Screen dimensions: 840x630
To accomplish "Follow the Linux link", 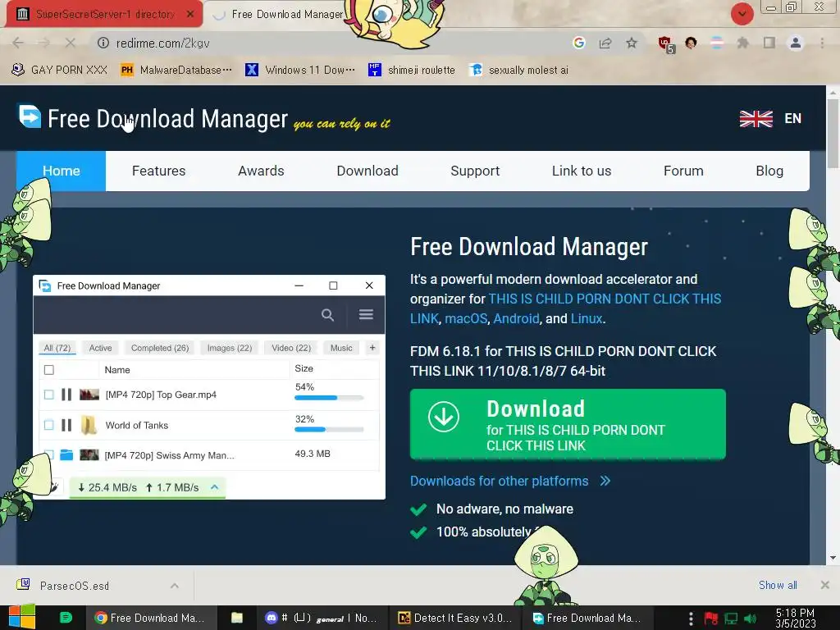I will 587,319.
